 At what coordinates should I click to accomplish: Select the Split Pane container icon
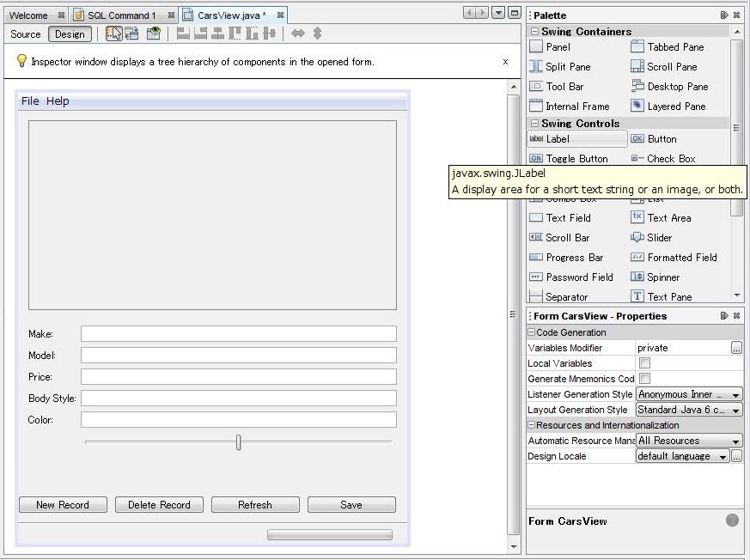click(x=536, y=67)
